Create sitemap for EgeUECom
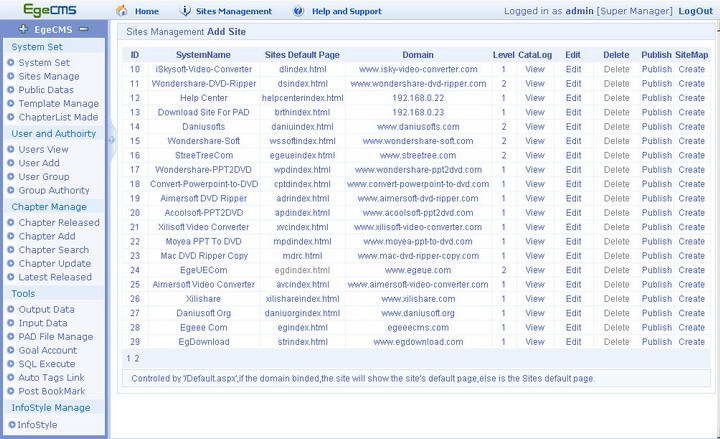This screenshot has width=720, height=439. pos(692,270)
